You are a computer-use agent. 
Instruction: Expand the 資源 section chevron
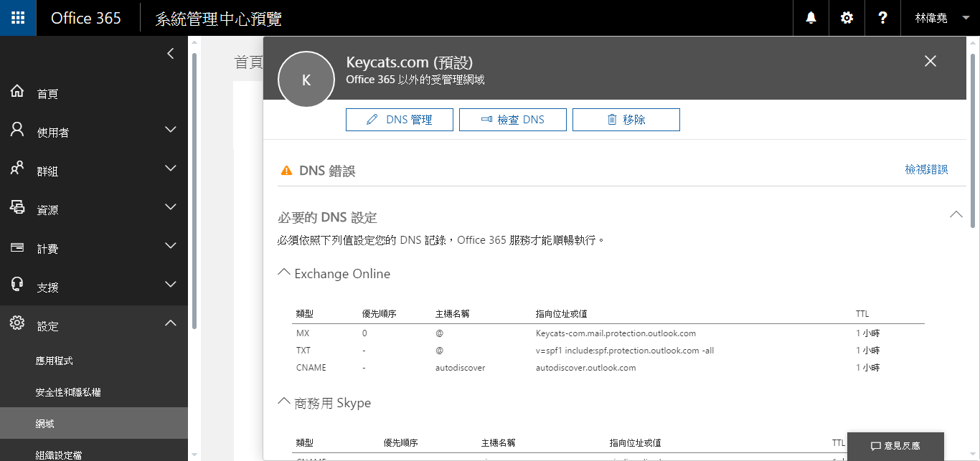click(170, 207)
